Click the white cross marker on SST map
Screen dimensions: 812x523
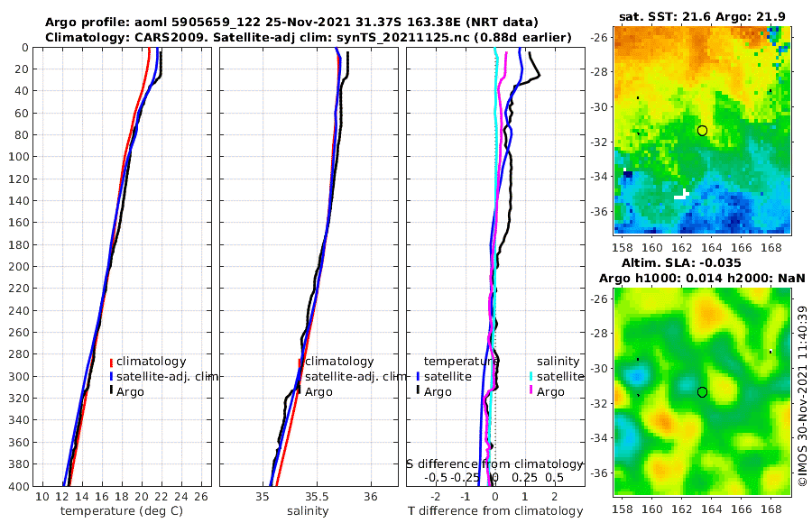click(682, 195)
